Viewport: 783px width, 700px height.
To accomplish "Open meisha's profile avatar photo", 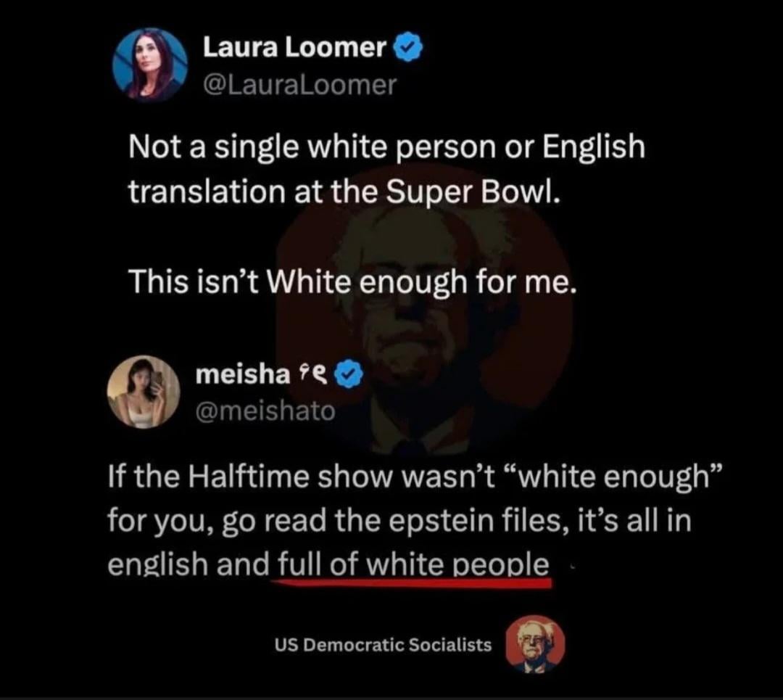I will coord(144,392).
